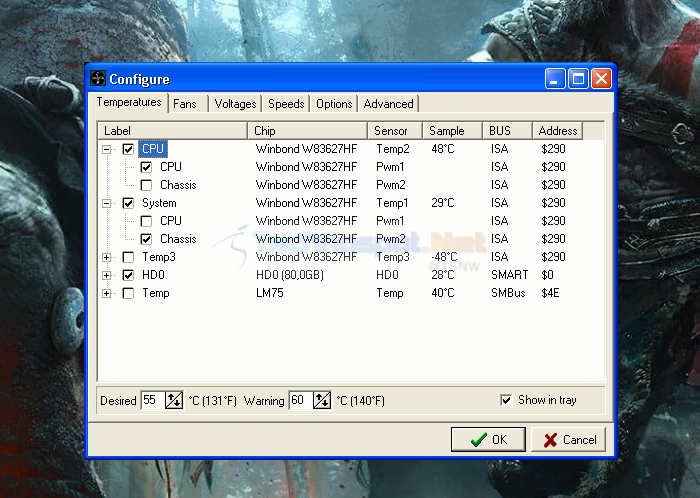This screenshot has height=498, width=700.
Task: Select the HD0 row label
Action: click(153, 275)
